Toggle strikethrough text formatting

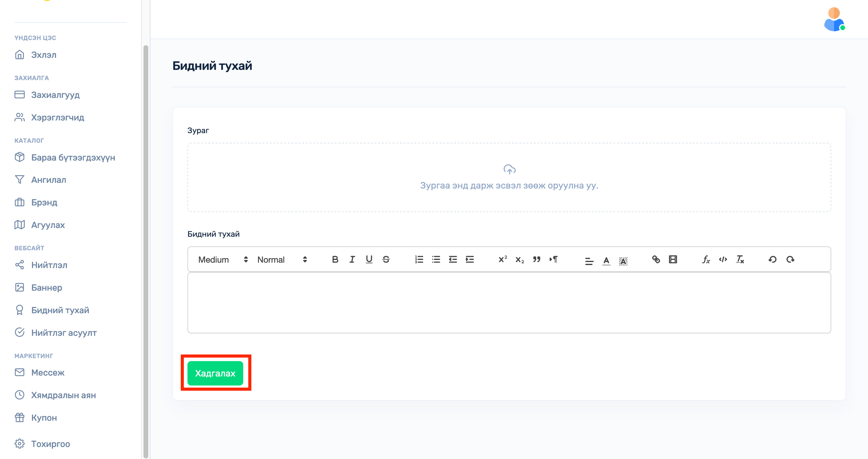click(386, 259)
